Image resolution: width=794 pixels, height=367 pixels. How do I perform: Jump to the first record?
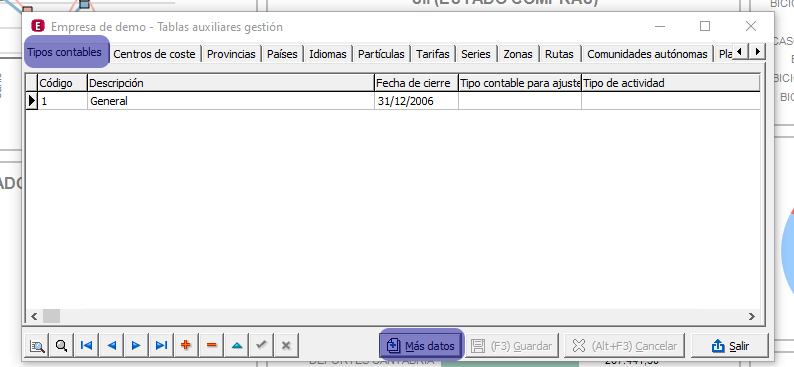pyautogui.click(x=87, y=346)
